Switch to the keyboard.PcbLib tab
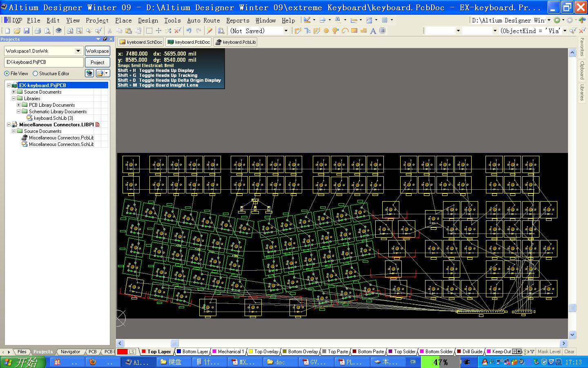The width and height of the screenshot is (588, 368). point(236,42)
